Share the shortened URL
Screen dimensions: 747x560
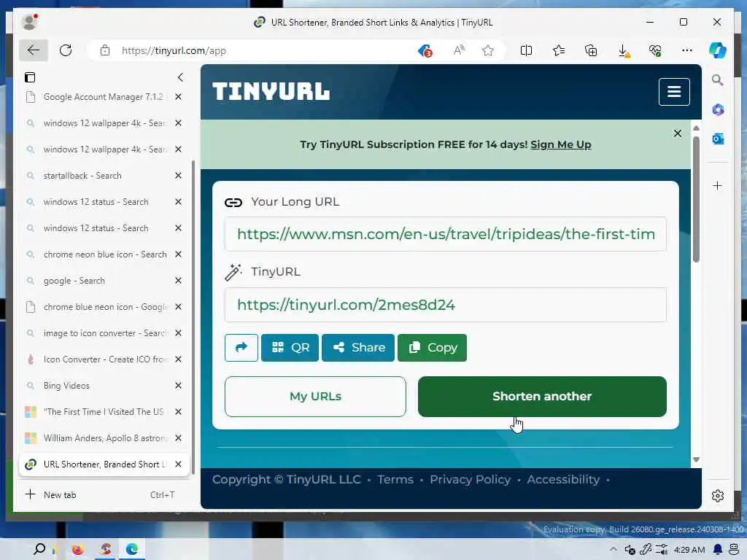point(358,348)
